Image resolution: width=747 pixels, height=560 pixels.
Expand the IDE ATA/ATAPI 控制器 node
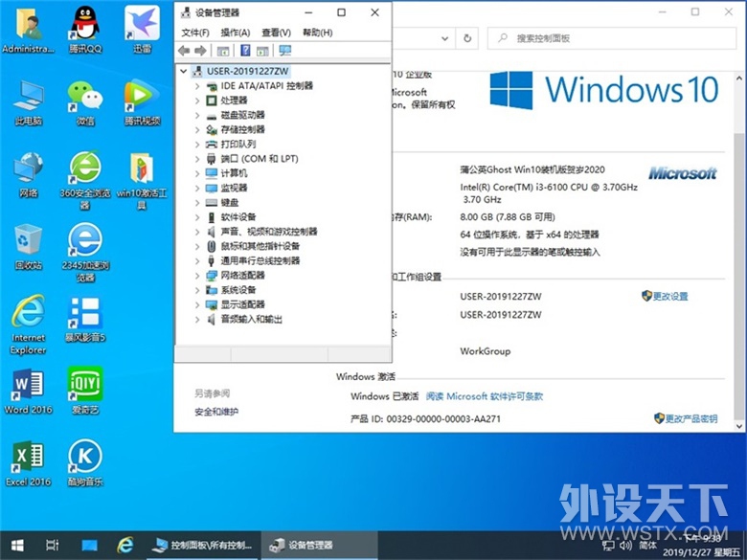(x=197, y=86)
